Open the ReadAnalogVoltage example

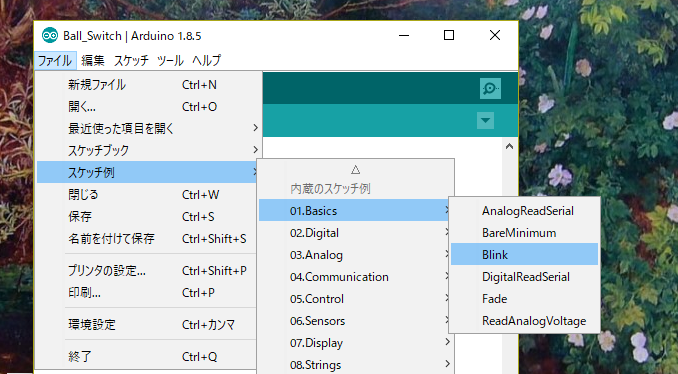pyautogui.click(x=524, y=321)
